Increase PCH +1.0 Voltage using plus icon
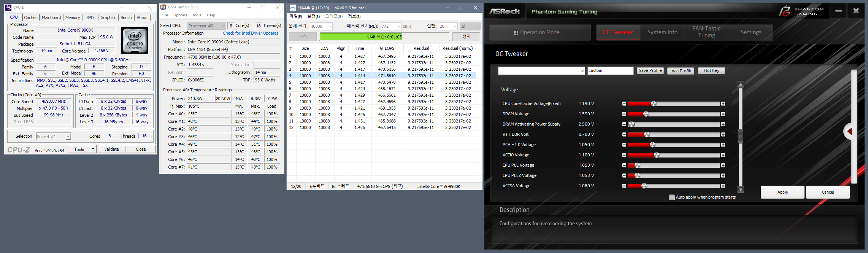 (x=723, y=145)
